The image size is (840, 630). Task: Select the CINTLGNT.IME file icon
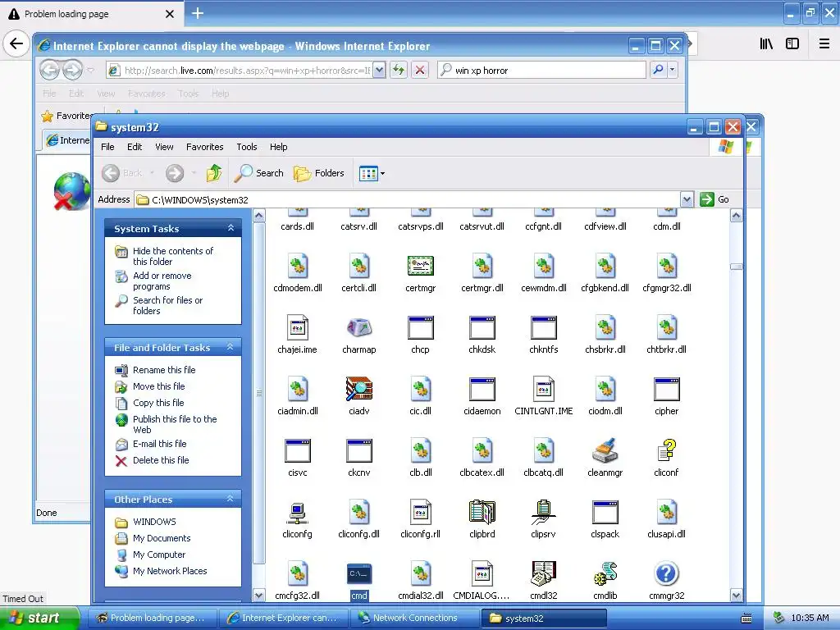click(543, 389)
